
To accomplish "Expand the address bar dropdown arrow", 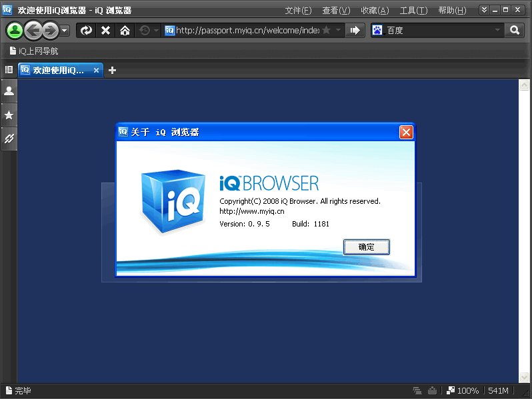I will coord(338,30).
